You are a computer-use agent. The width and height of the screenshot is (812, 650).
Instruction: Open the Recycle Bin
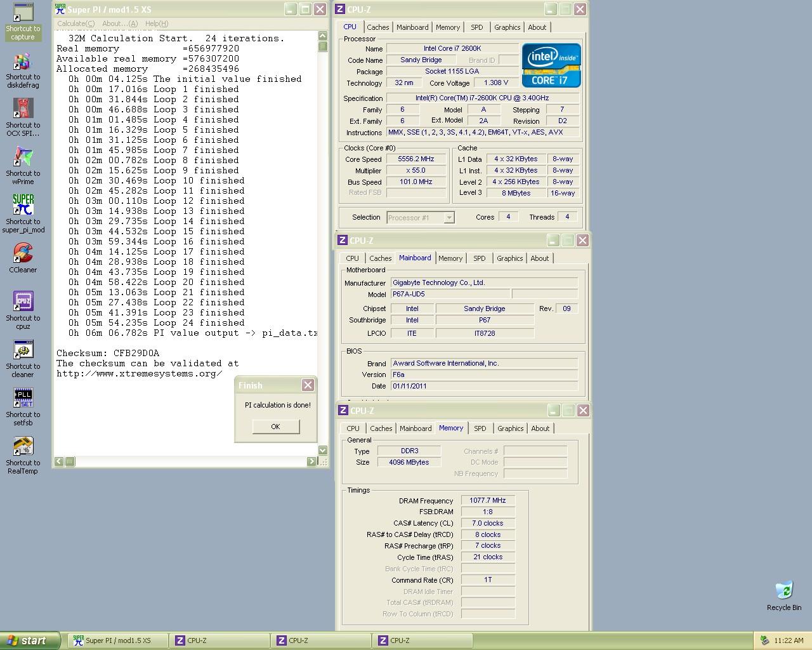pos(784,596)
